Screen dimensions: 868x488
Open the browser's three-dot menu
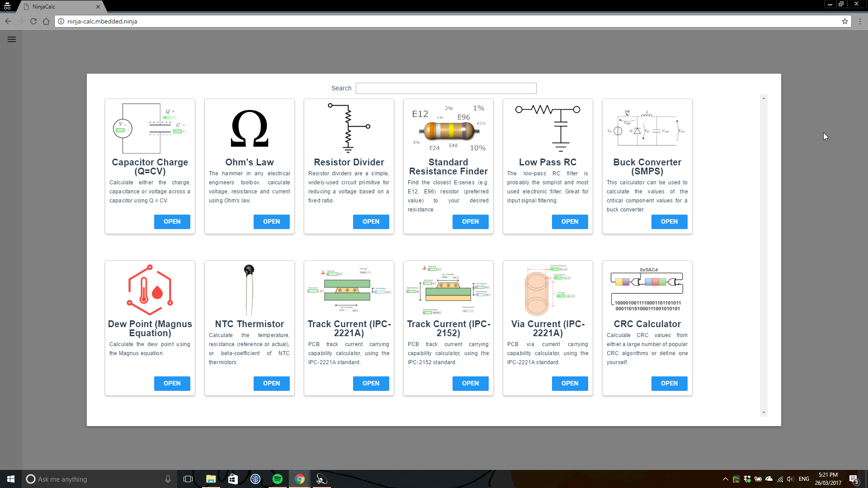tap(860, 21)
